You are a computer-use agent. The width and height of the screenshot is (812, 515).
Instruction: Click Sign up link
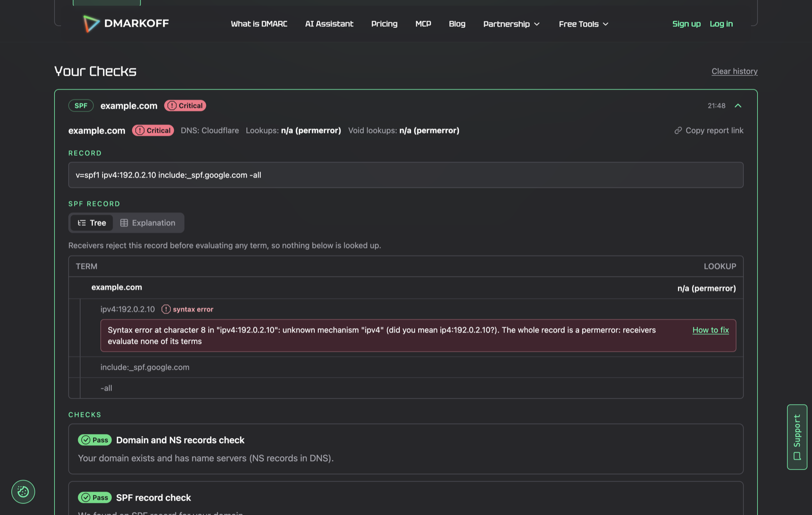[x=686, y=24]
